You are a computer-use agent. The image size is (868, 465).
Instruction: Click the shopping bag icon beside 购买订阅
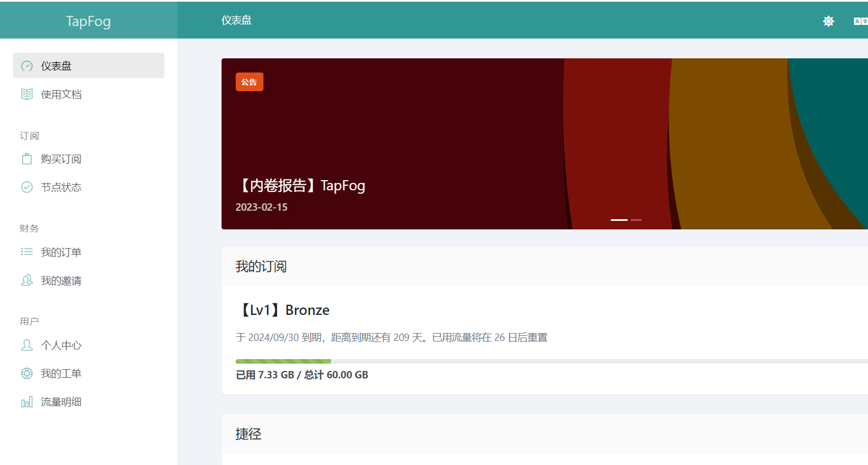(27, 159)
